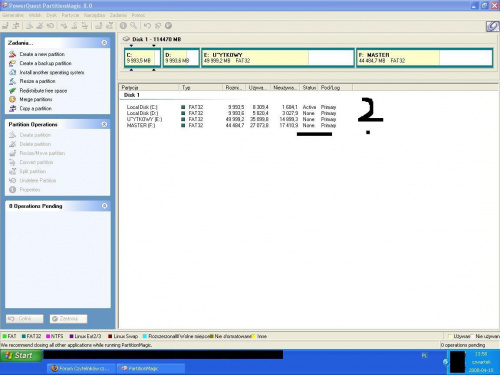Collapse the Partition Operations panel
This screenshot has height=375, width=500.
104,124
